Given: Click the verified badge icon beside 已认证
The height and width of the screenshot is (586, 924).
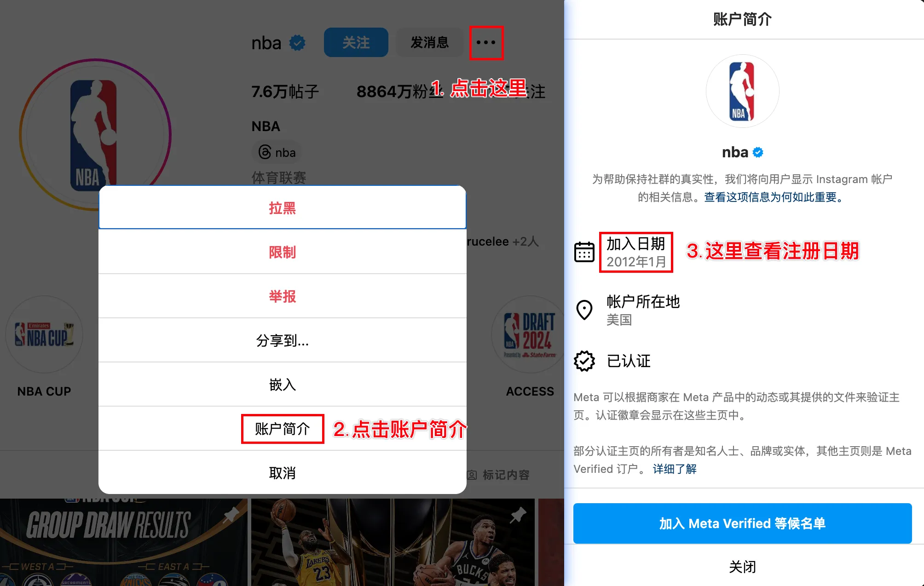Looking at the screenshot, I should [584, 361].
